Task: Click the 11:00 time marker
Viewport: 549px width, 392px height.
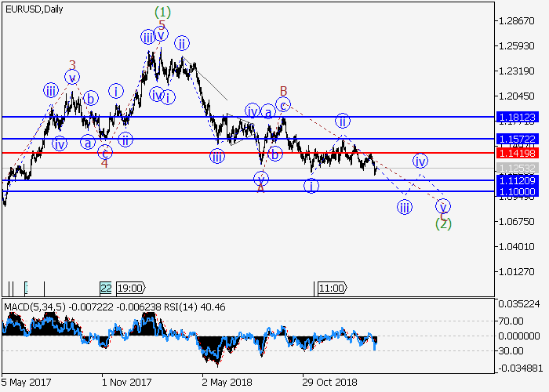Action: 332,288
